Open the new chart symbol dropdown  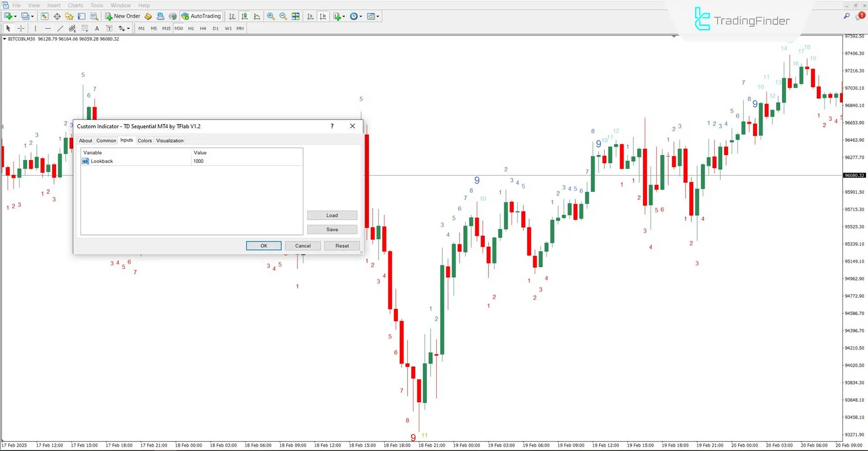tap(15, 16)
